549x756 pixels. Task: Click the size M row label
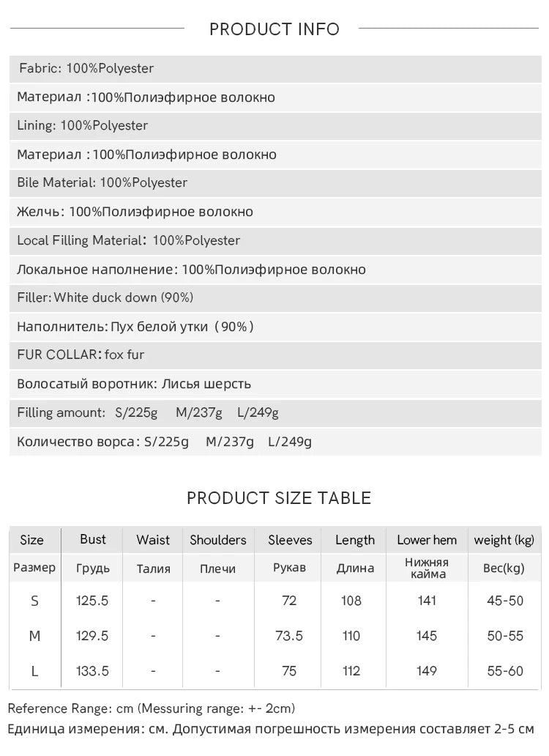(x=34, y=636)
